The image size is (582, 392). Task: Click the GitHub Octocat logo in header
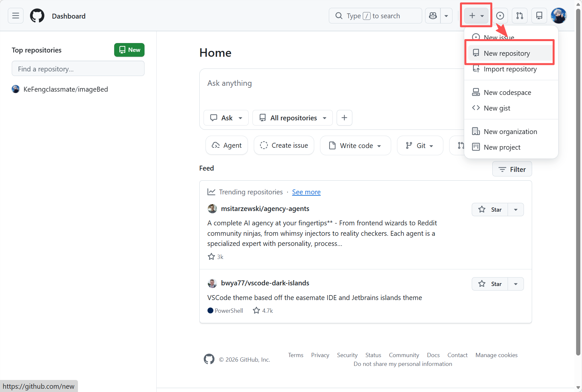(37, 16)
